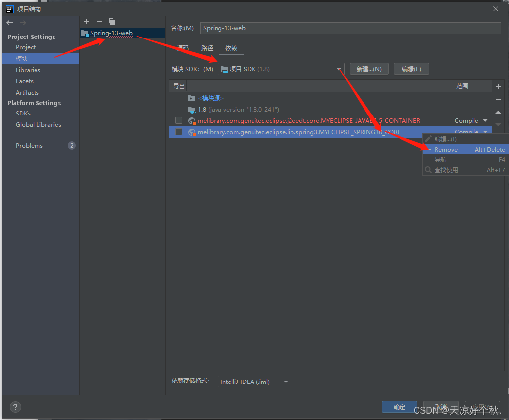This screenshot has height=420, width=509.
Task: Click the globe icon of SPRING30_CORE library
Action: click(x=192, y=132)
